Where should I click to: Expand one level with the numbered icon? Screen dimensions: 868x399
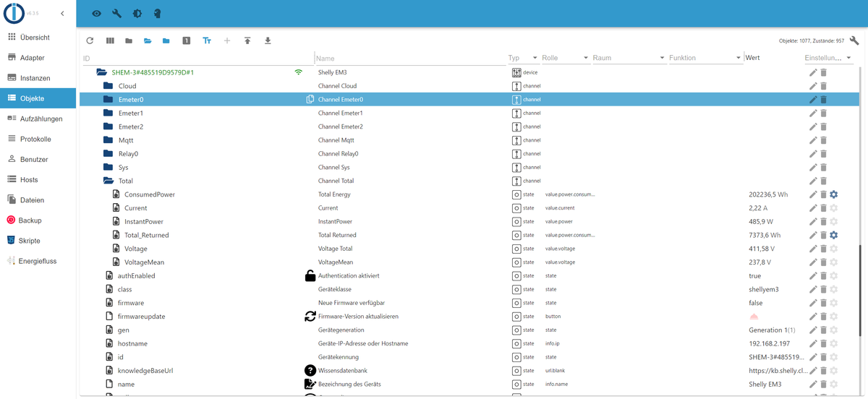[x=186, y=41]
